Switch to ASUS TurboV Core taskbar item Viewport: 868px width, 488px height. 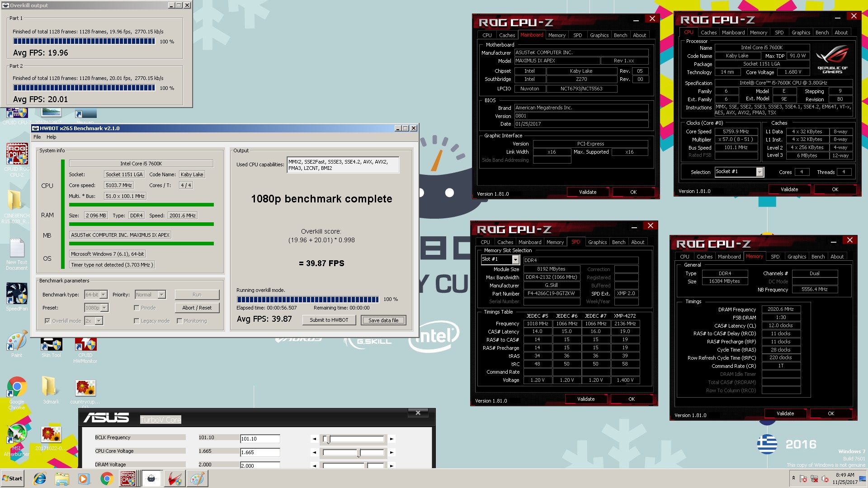(174, 479)
